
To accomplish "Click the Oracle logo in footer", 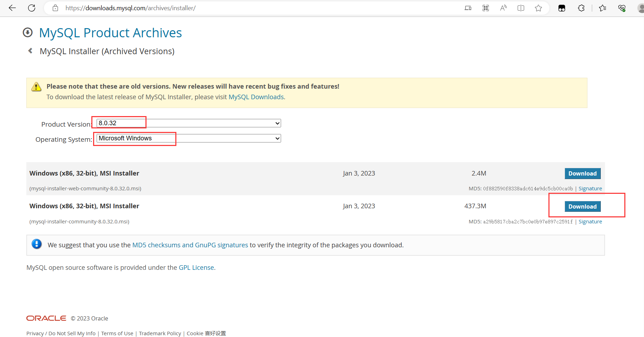I will (x=46, y=318).
